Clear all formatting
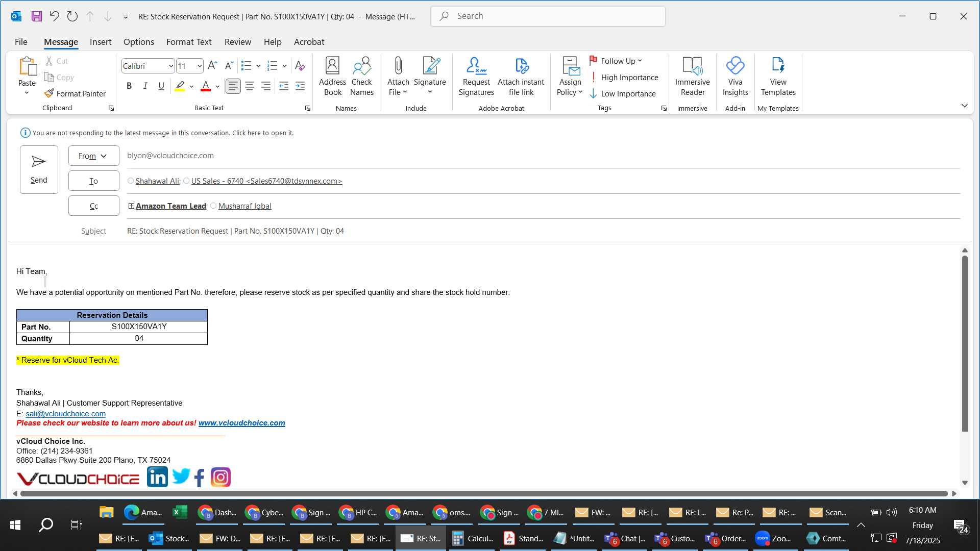980x551 pixels. coord(300,66)
